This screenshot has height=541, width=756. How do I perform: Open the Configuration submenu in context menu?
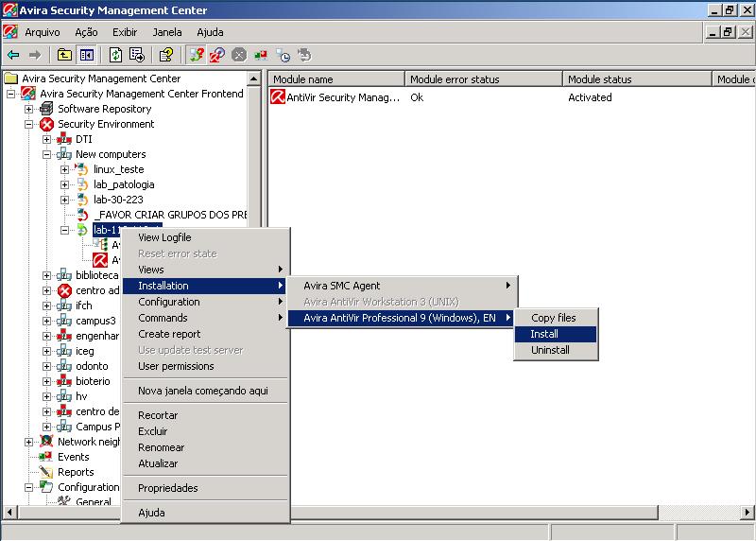(x=205, y=302)
